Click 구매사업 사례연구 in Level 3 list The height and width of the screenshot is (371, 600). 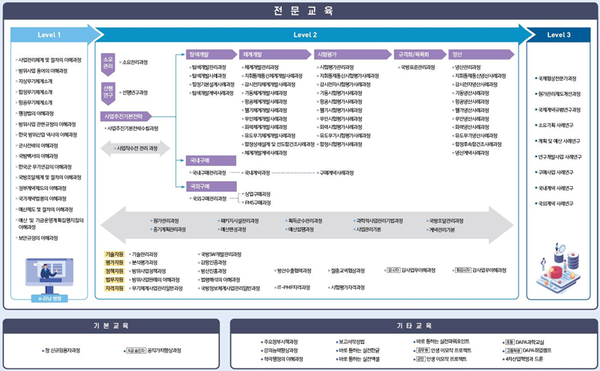[556, 172]
